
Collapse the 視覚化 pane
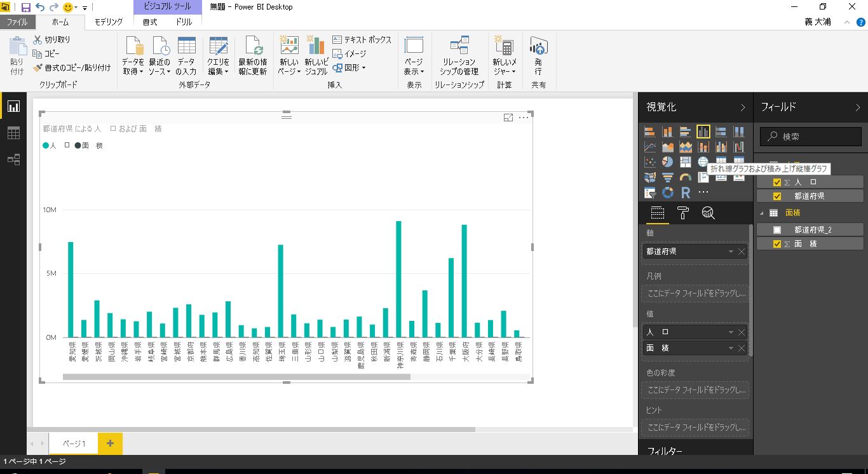point(743,107)
